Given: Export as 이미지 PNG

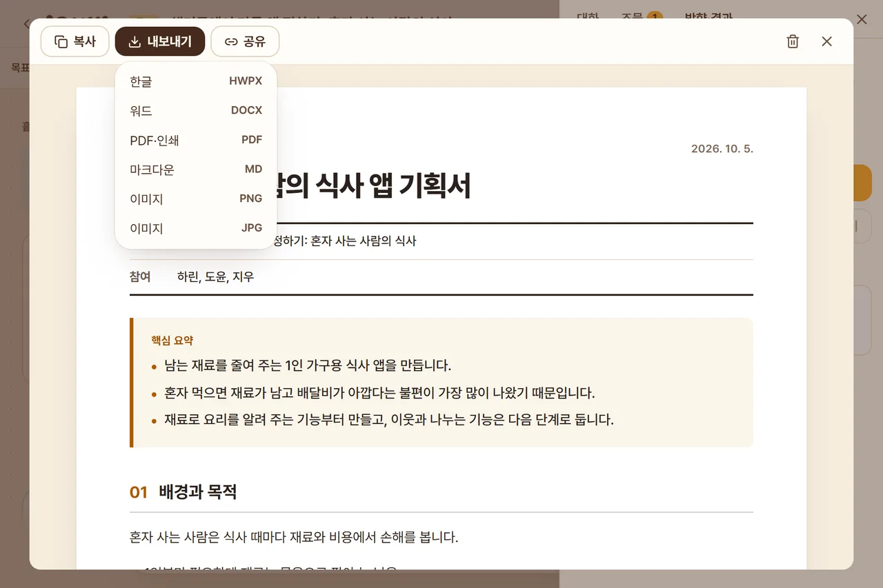Looking at the screenshot, I should [196, 199].
